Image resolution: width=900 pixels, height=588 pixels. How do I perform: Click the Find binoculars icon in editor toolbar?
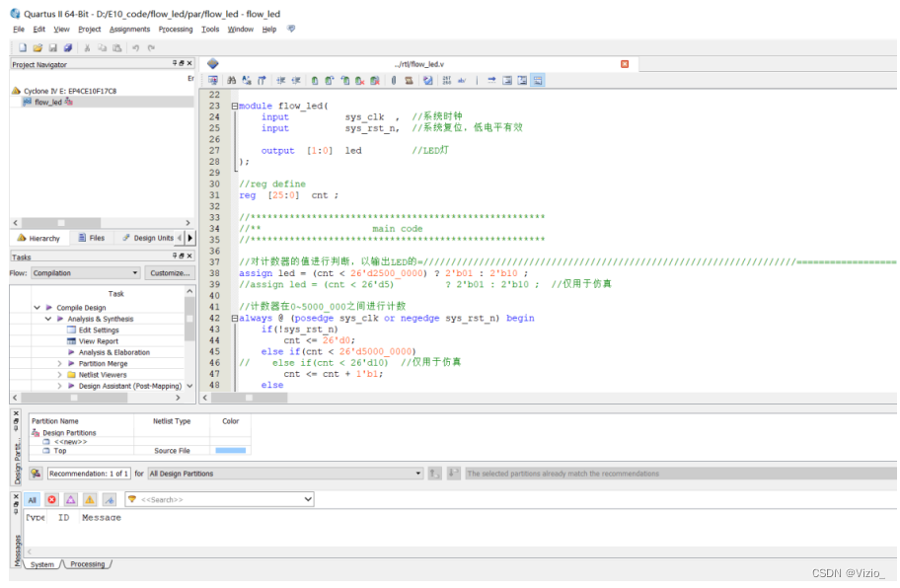click(231, 80)
